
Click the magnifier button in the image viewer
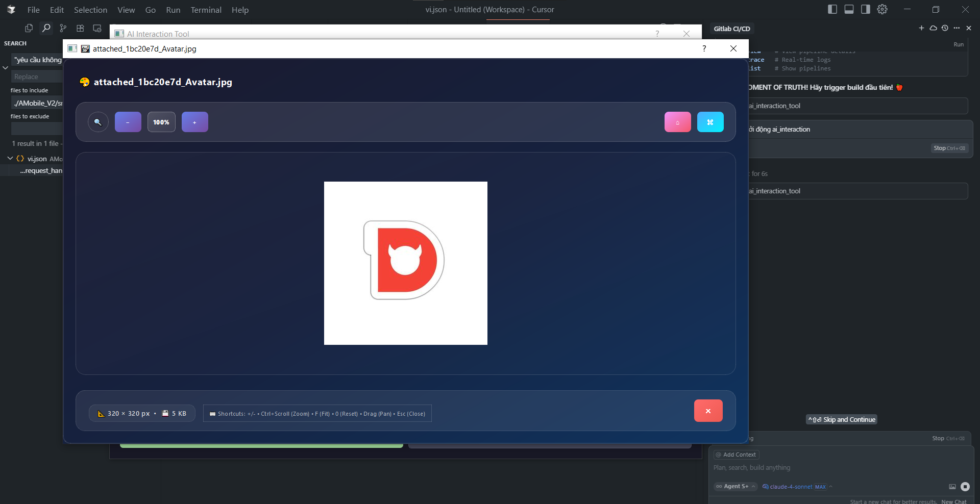pos(98,122)
